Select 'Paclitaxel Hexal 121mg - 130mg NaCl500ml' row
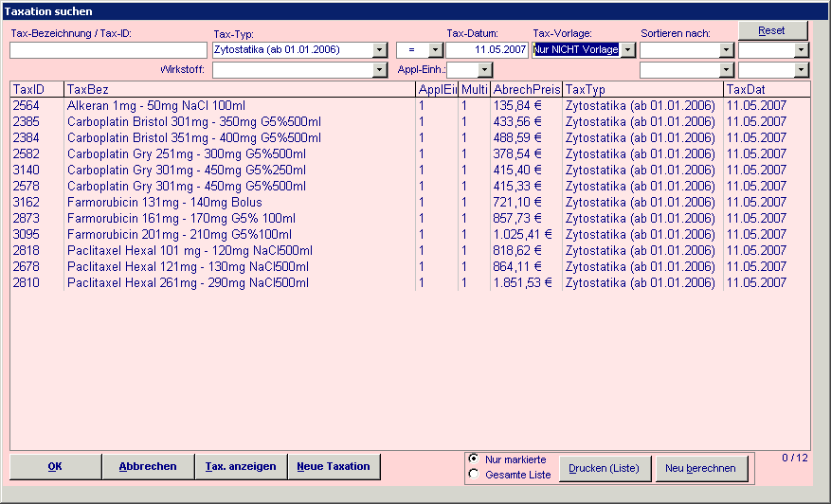831x504 pixels. (410, 266)
